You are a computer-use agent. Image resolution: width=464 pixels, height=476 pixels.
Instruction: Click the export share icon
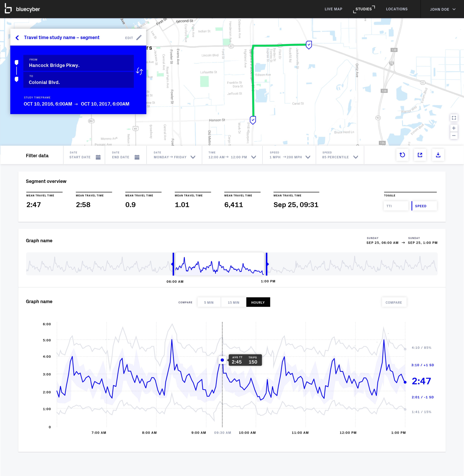[420, 155]
